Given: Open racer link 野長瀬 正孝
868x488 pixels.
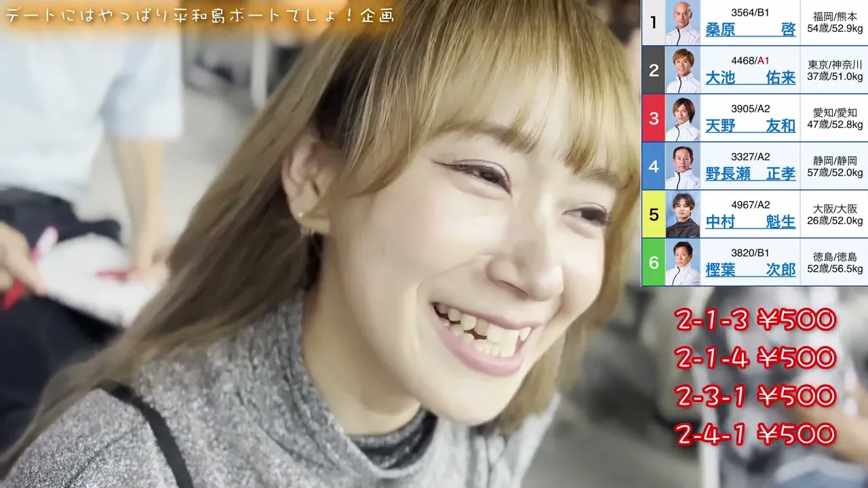Looking at the screenshot, I should [x=750, y=174].
